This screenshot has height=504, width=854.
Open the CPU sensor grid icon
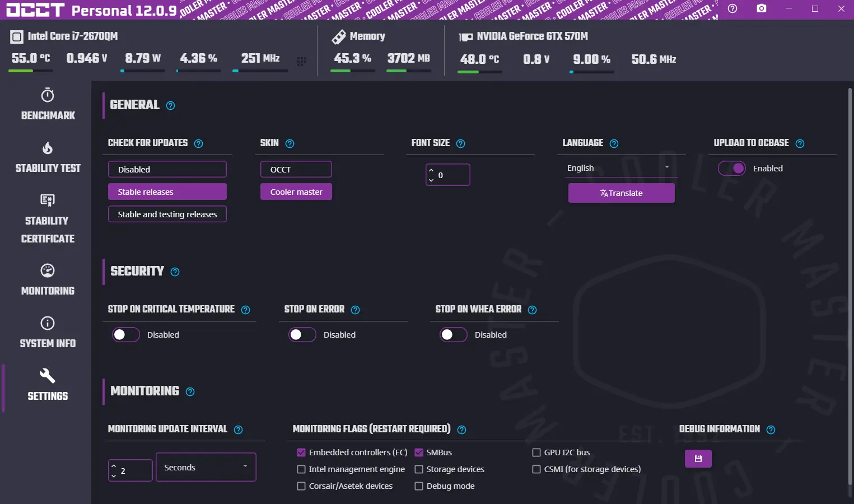[301, 62]
